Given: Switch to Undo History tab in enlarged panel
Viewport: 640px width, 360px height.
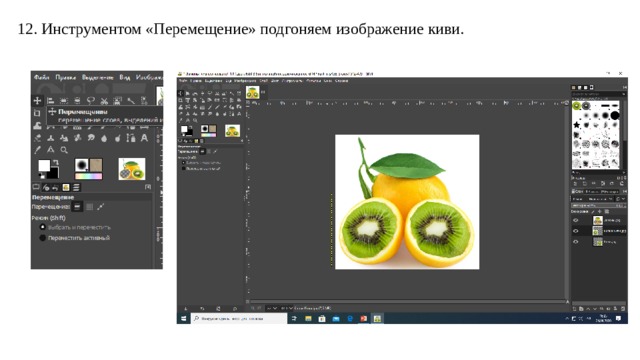Looking at the screenshot, I should 55,187.
